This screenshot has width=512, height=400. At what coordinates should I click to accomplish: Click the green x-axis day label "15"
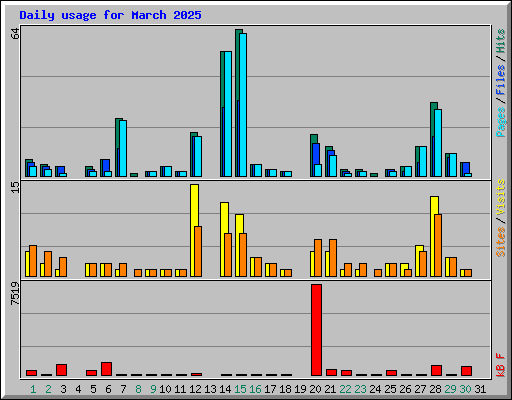(x=240, y=389)
